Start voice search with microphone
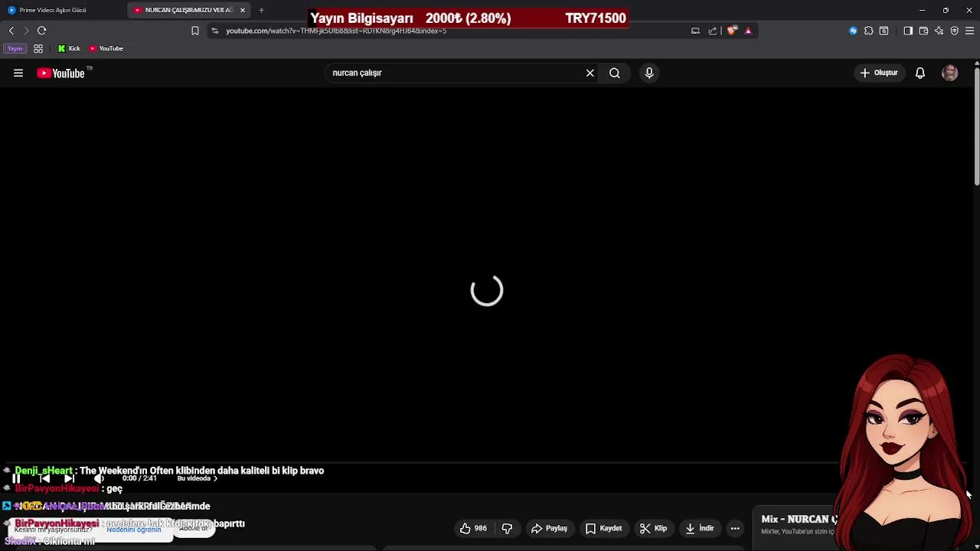 (x=649, y=73)
